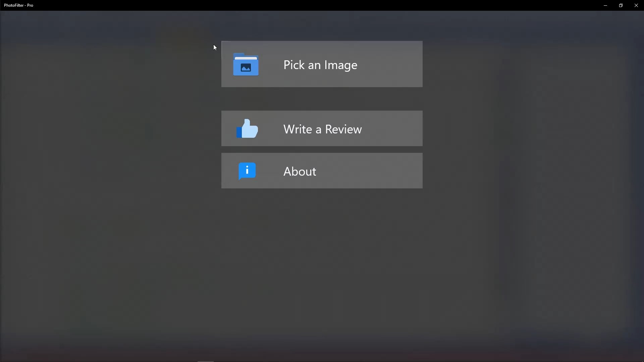644x362 pixels.
Task: Click the small gray bar at window bottom
Action: [205, 361]
